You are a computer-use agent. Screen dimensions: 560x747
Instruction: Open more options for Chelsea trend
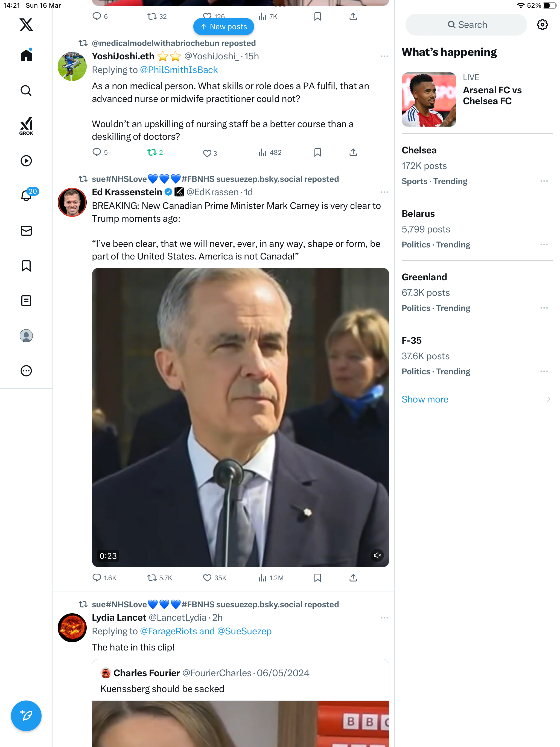coord(544,181)
